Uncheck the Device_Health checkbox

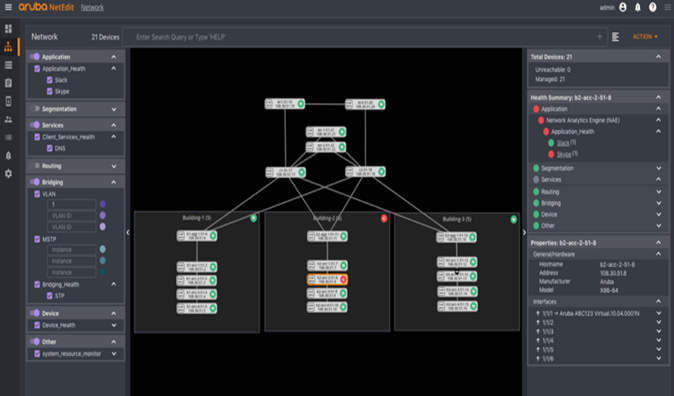point(37,325)
